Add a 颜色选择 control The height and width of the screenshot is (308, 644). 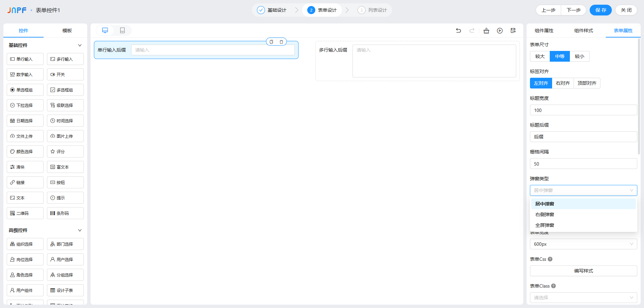25,151
